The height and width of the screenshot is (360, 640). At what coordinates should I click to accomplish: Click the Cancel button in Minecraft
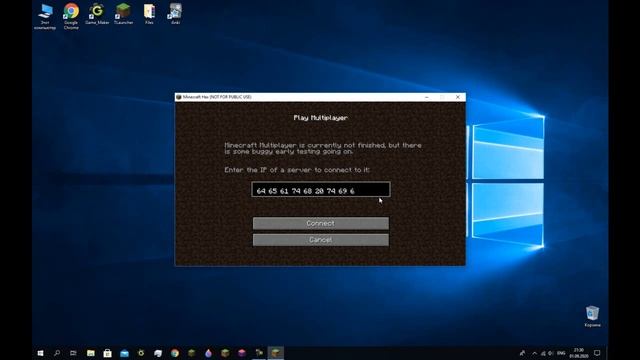point(320,240)
